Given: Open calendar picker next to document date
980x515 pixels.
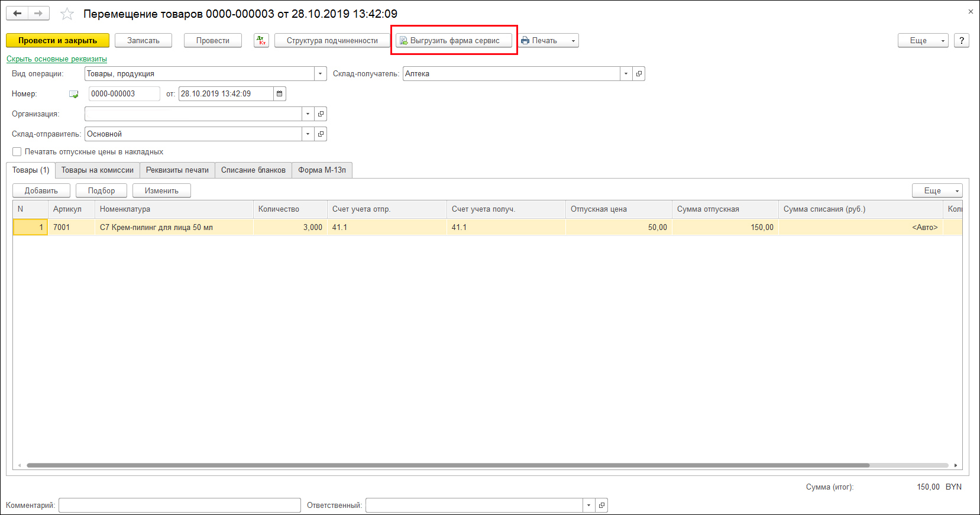Looking at the screenshot, I should [x=280, y=93].
